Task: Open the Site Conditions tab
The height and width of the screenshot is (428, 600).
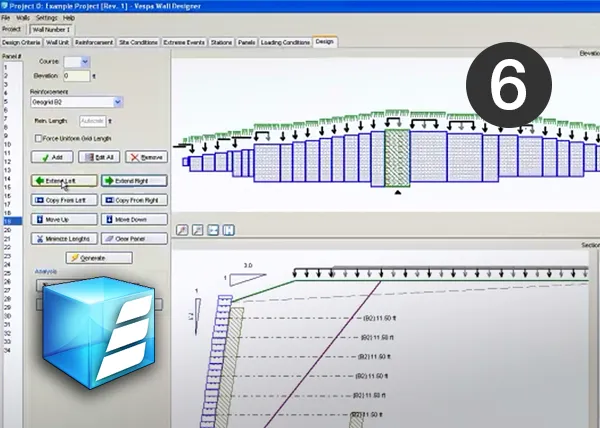Action: pyautogui.click(x=138, y=42)
